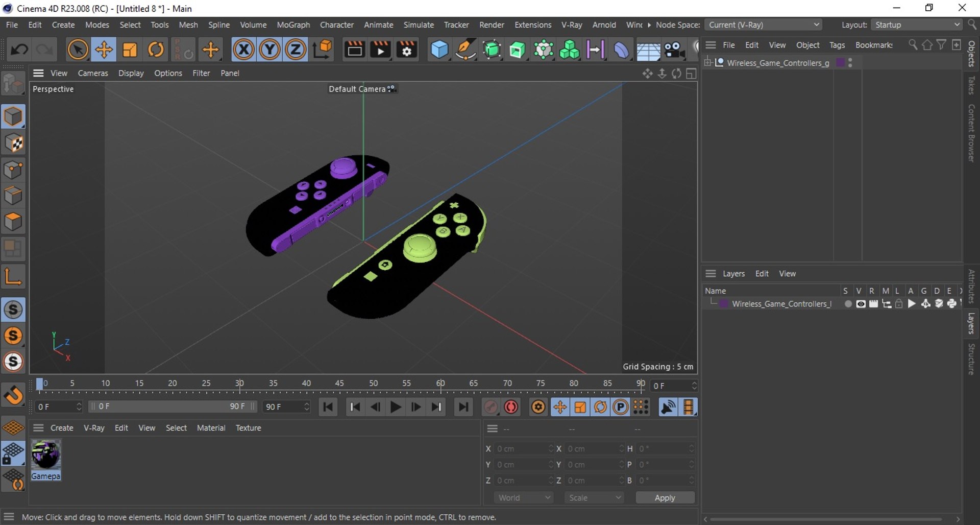980x525 pixels.
Task: Open viewport Cameras menu
Action: (93, 73)
